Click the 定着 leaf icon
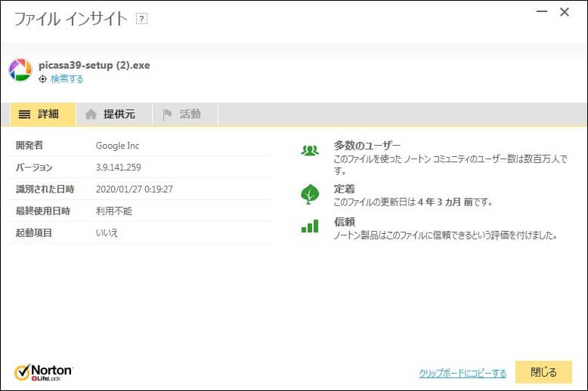Viewport: 588px width, 391px height. click(310, 194)
